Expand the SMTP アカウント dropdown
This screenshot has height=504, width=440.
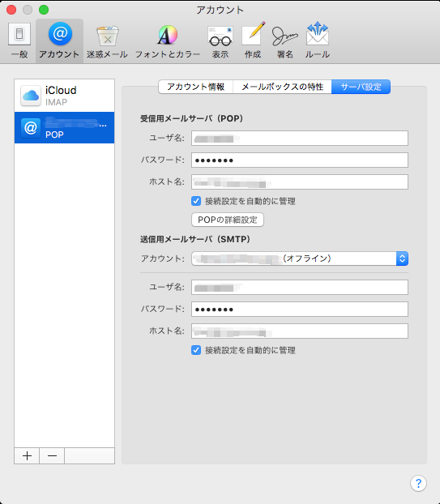pyautogui.click(x=300, y=258)
